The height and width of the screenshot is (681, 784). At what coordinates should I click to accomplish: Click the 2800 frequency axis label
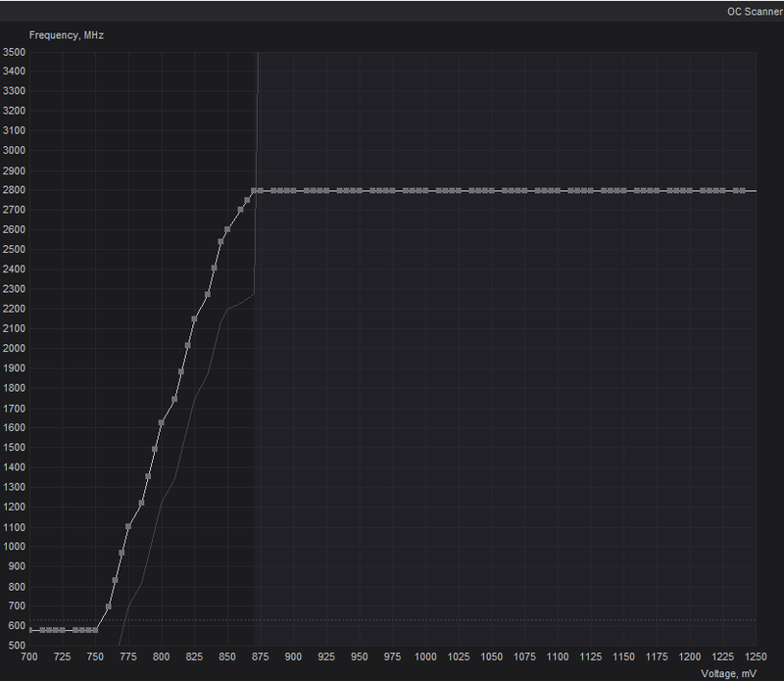click(x=14, y=190)
